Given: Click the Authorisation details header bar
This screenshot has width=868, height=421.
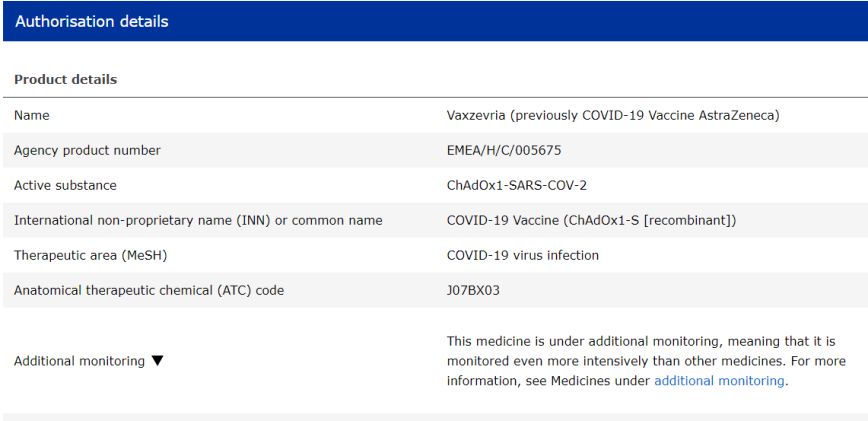Looking at the screenshot, I should tap(500, 21).
